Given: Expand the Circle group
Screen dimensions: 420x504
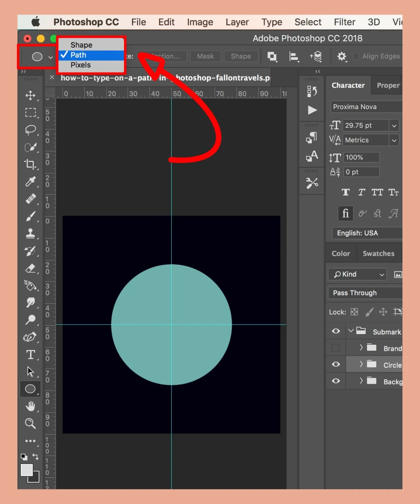Looking at the screenshot, I should coord(361,364).
